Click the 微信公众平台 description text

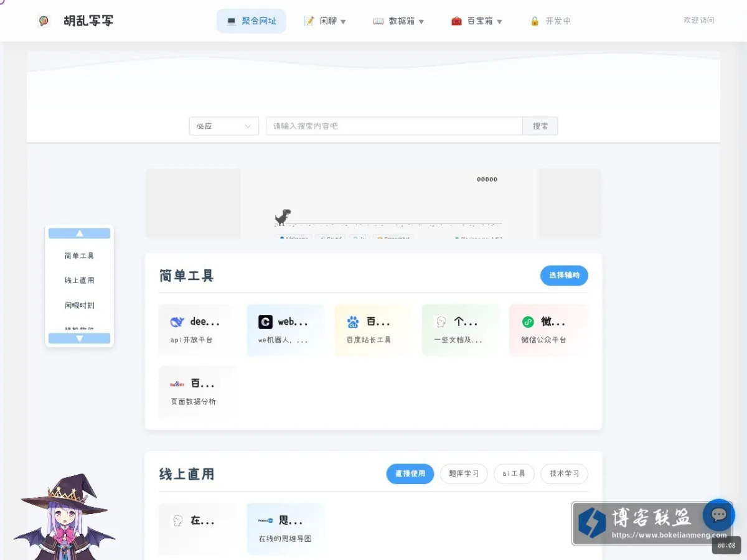[x=543, y=340]
